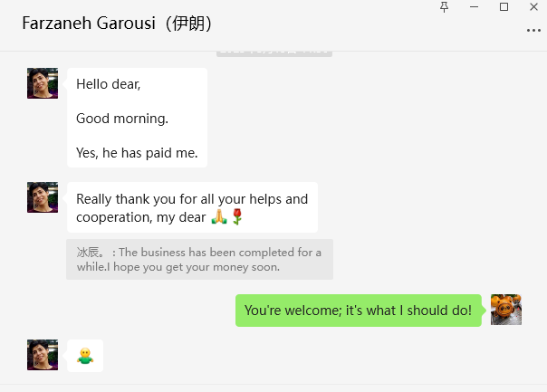Click sender avatar beside the hugging emoji

click(x=43, y=355)
